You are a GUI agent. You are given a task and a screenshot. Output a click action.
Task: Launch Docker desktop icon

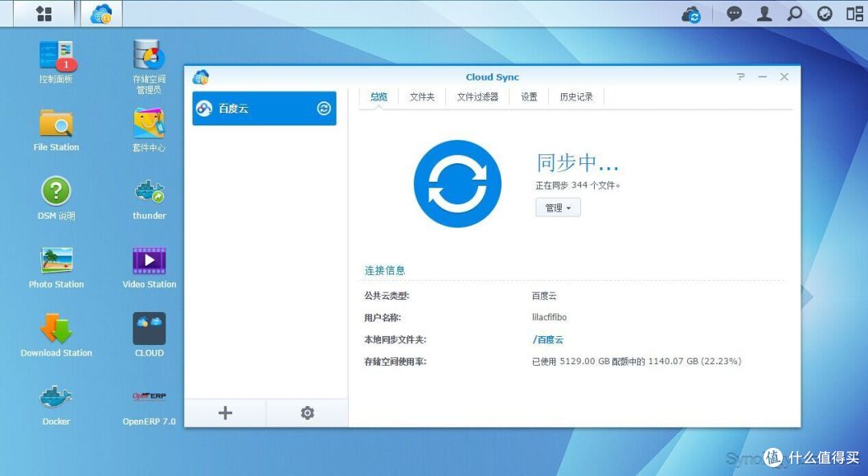pyautogui.click(x=56, y=405)
